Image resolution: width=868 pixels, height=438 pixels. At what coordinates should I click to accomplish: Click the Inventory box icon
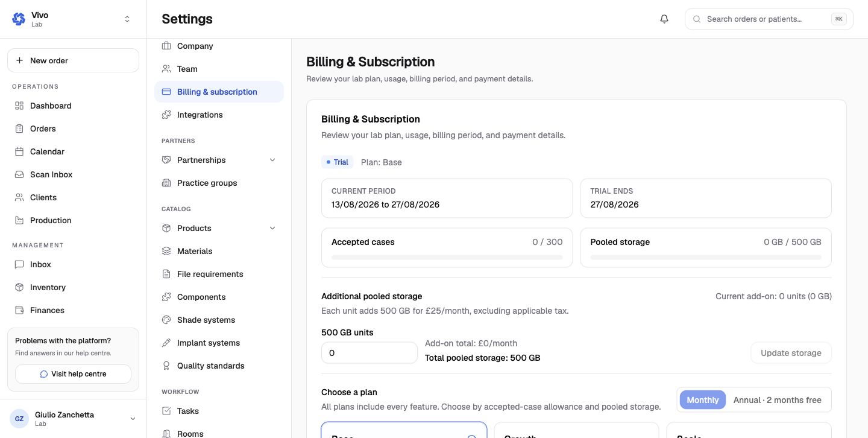pos(19,287)
